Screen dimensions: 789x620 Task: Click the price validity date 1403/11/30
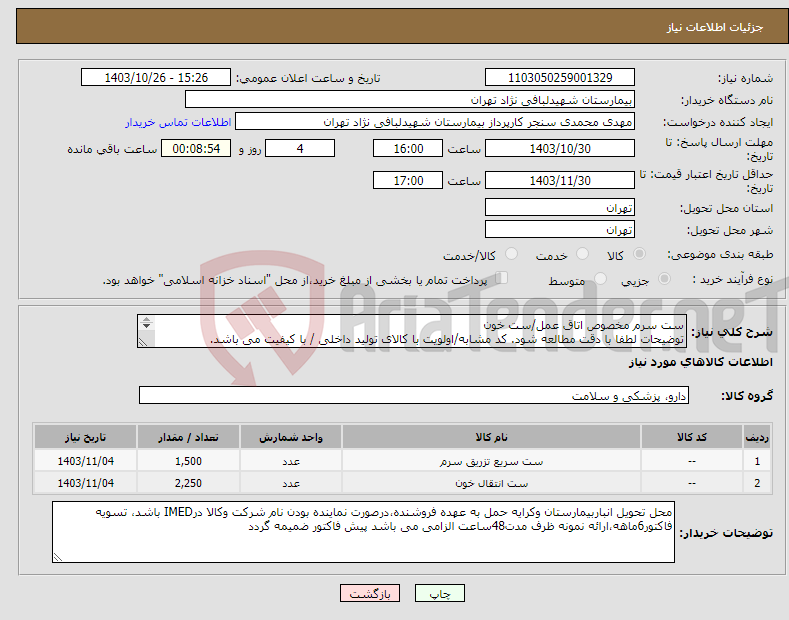pyautogui.click(x=560, y=180)
